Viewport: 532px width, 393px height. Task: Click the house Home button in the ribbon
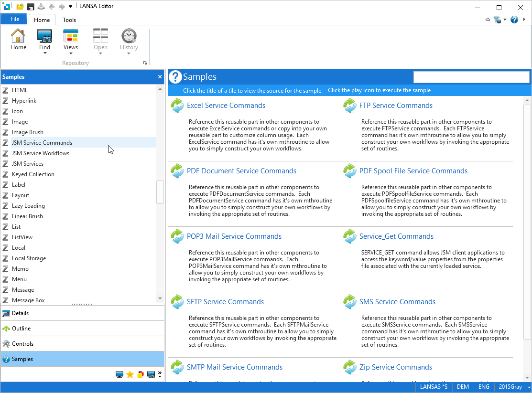[18, 39]
